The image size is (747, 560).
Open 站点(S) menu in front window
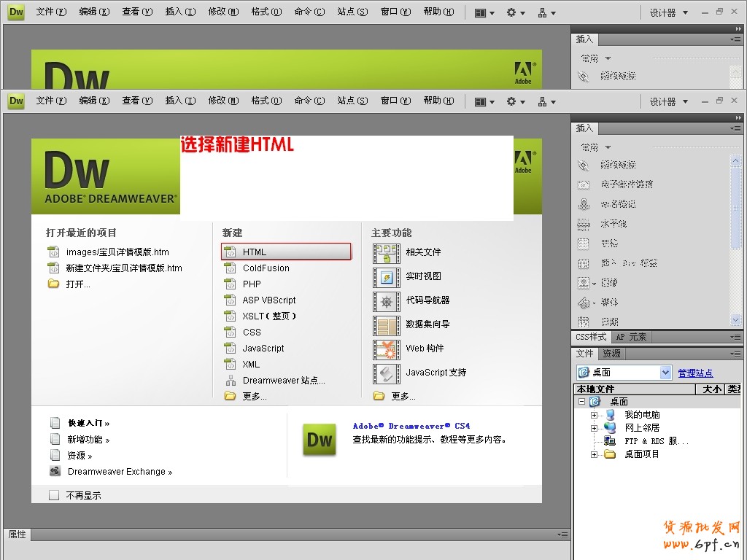coord(352,101)
